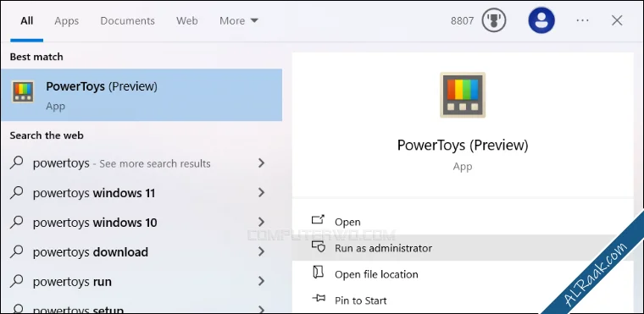Click the Best match heading

coord(36,57)
